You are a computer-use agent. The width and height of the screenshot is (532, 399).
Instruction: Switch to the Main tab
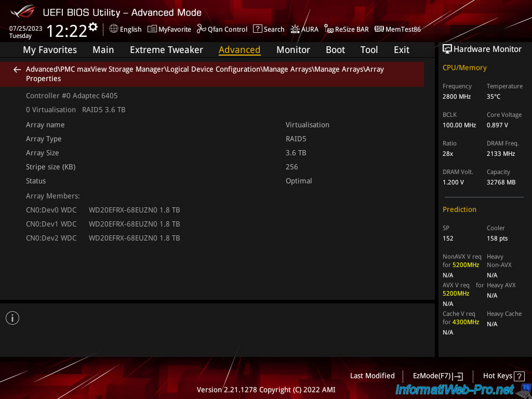103,50
